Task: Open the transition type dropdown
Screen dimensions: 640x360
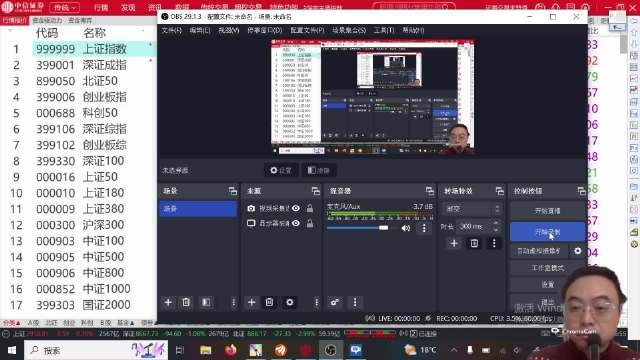Action: pyautogui.click(x=472, y=209)
